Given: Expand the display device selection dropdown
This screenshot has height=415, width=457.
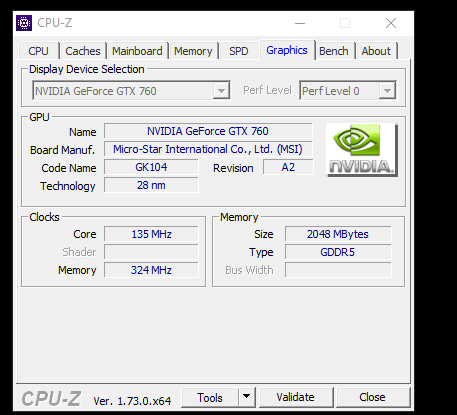Looking at the screenshot, I should coord(221,90).
